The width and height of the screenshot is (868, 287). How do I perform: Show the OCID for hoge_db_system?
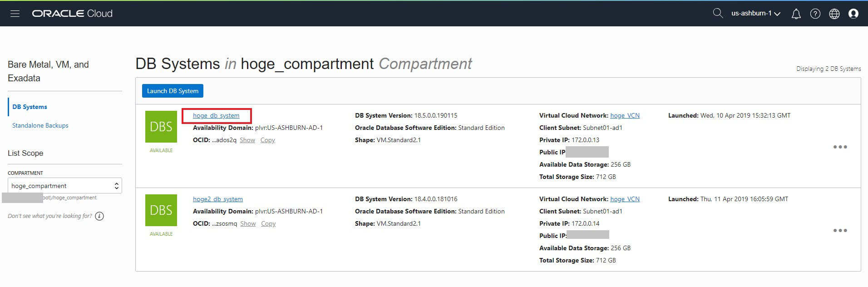coord(247,140)
